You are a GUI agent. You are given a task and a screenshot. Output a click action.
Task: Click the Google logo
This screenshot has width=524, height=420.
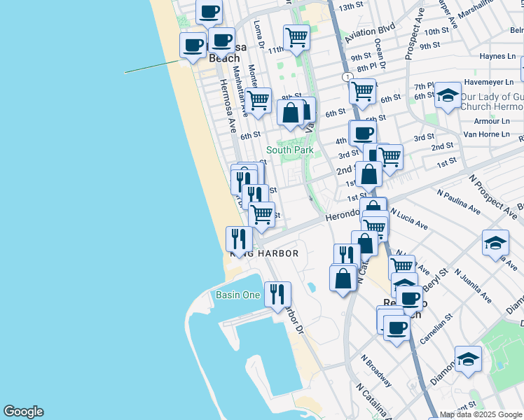[23, 412]
